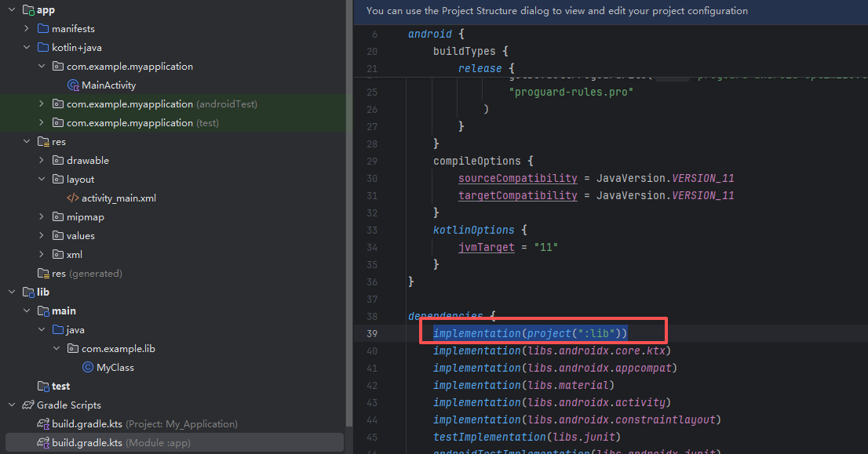Click the MyClass class icon
868x454 pixels.
tap(87, 367)
